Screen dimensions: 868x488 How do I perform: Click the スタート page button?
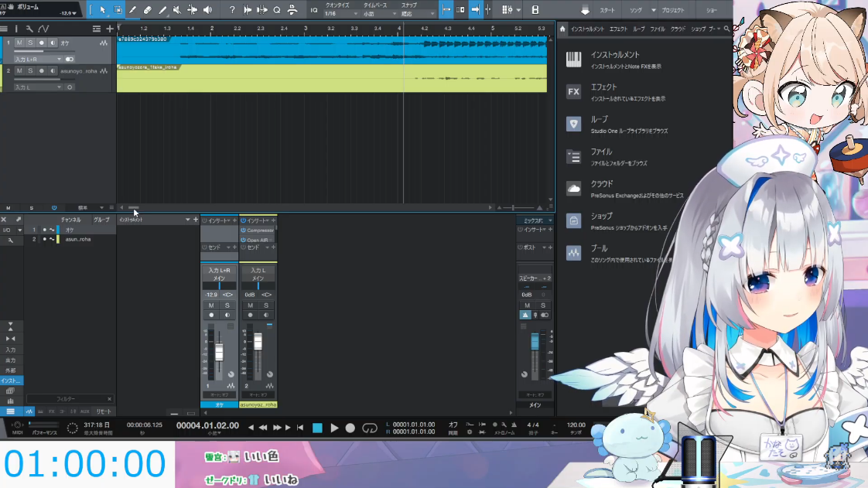click(x=607, y=10)
